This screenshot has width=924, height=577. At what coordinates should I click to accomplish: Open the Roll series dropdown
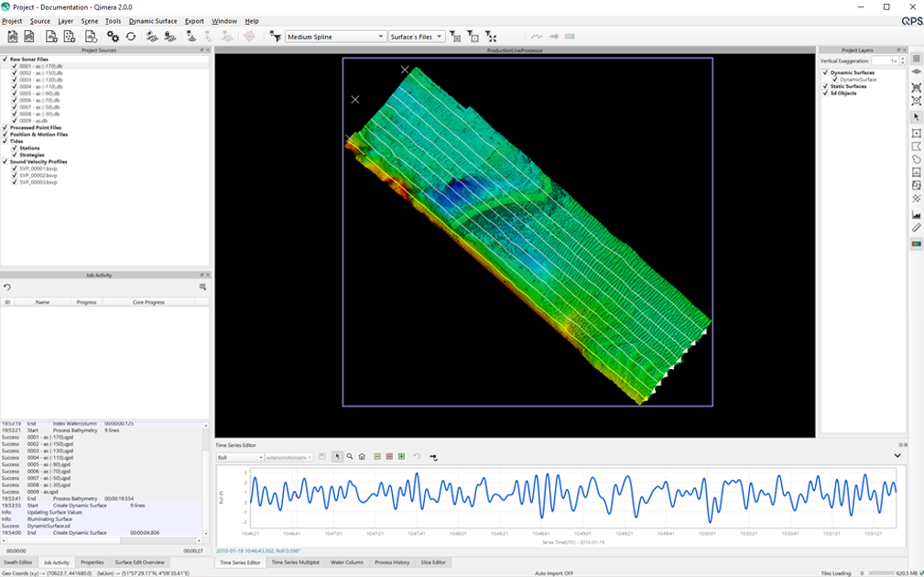[x=240, y=457]
